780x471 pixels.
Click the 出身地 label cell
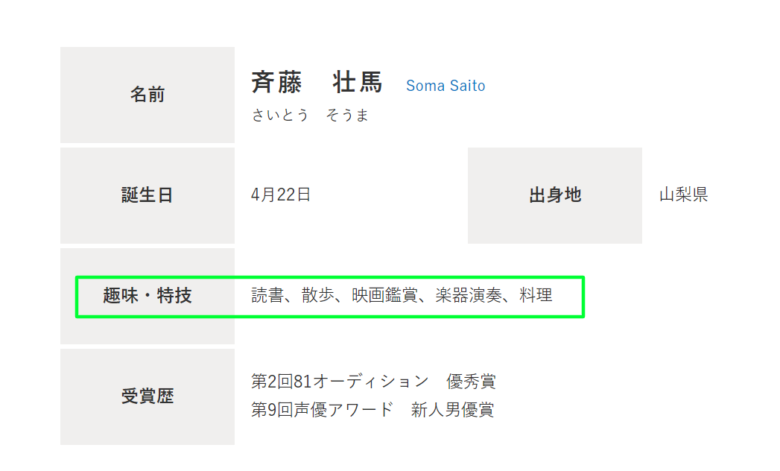click(x=555, y=195)
